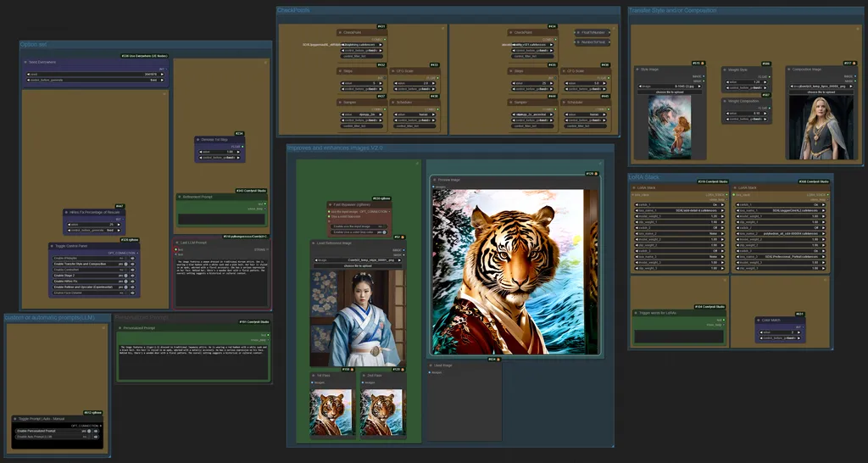Click arrow icon beside Enable Personalized Prompt
The width and height of the screenshot is (868, 463).
click(x=96, y=431)
